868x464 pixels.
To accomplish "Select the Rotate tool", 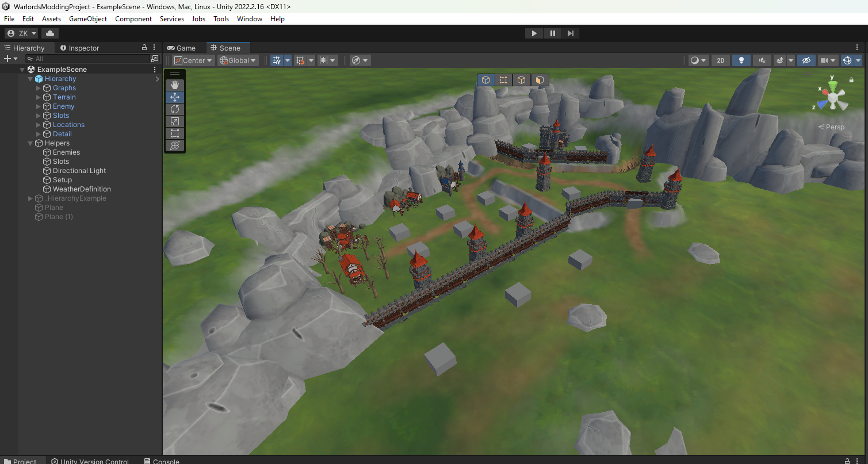I will [x=175, y=109].
